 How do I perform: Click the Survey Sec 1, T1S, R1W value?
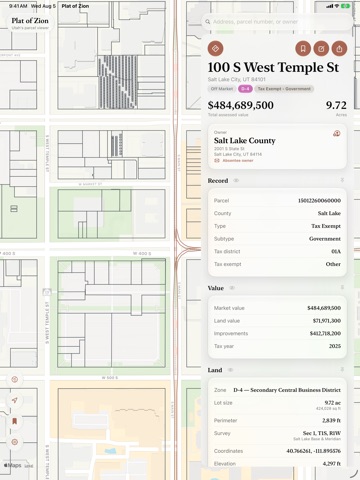tap(322, 433)
